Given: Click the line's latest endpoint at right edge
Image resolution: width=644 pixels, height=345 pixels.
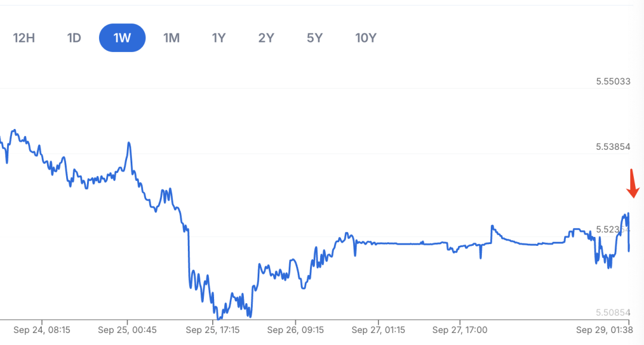Looking at the screenshot, I should point(629,251).
